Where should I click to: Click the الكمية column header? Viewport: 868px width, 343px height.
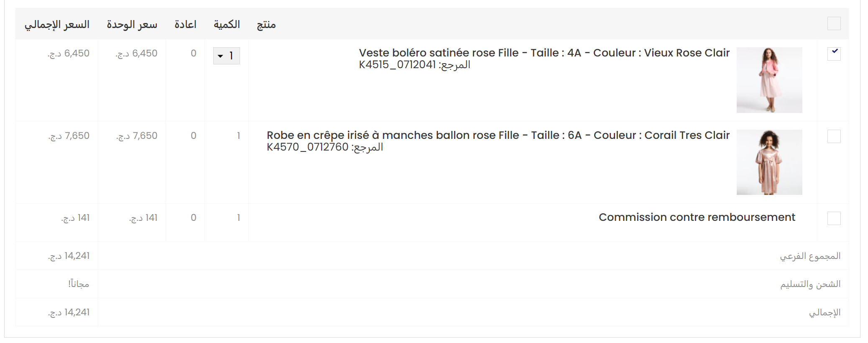pos(227,25)
